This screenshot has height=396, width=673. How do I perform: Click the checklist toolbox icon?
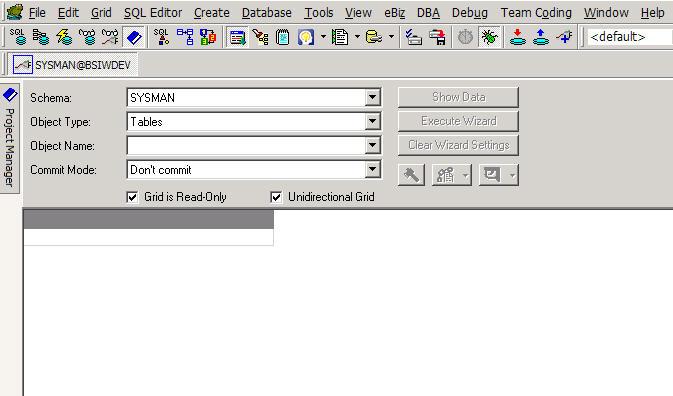[414, 37]
